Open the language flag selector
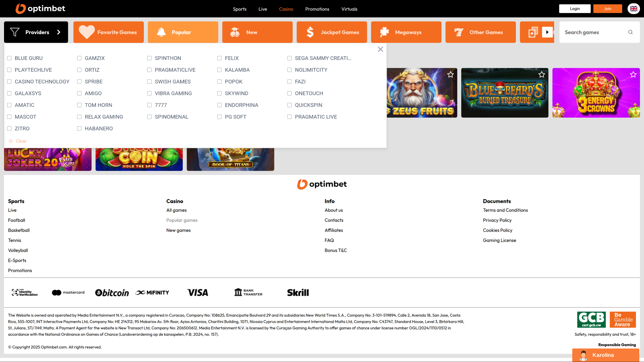Screen dimensions: 644x362 634,9
